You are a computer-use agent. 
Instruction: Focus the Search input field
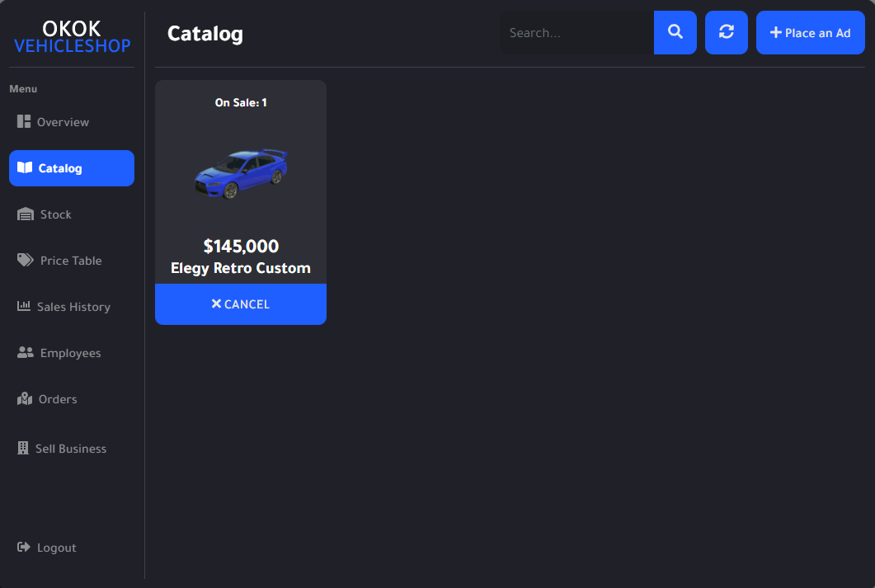tap(576, 33)
